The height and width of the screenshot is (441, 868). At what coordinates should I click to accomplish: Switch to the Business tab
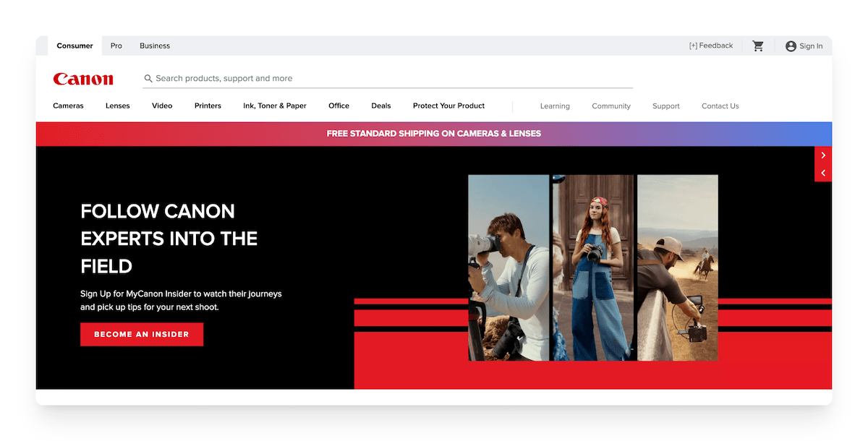pyautogui.click(x=155, y=46)
